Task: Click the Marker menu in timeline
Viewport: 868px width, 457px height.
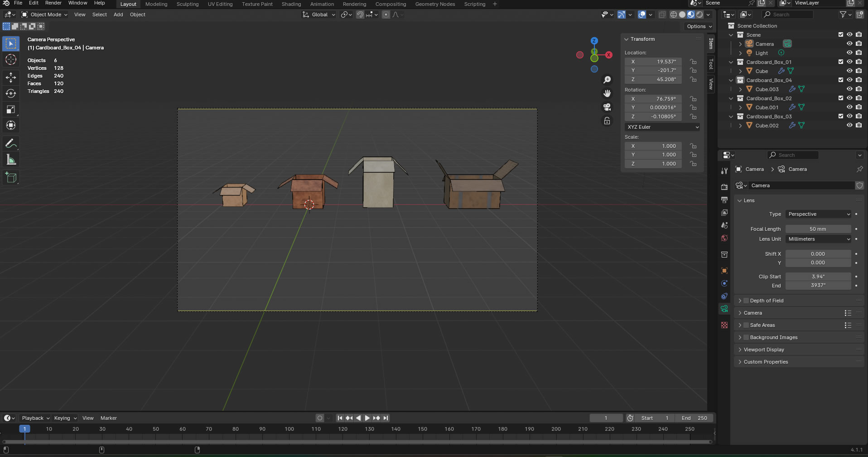Action: [109, 418]
